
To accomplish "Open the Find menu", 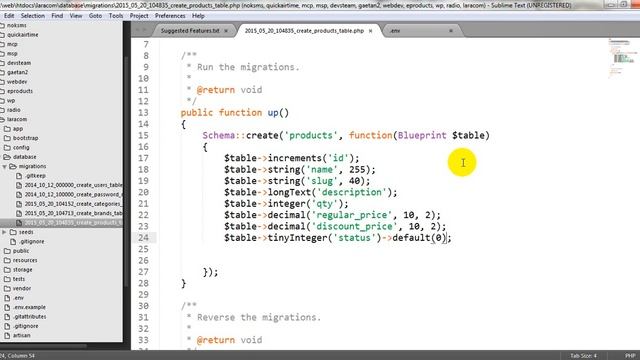I will (x=57, y=16).
